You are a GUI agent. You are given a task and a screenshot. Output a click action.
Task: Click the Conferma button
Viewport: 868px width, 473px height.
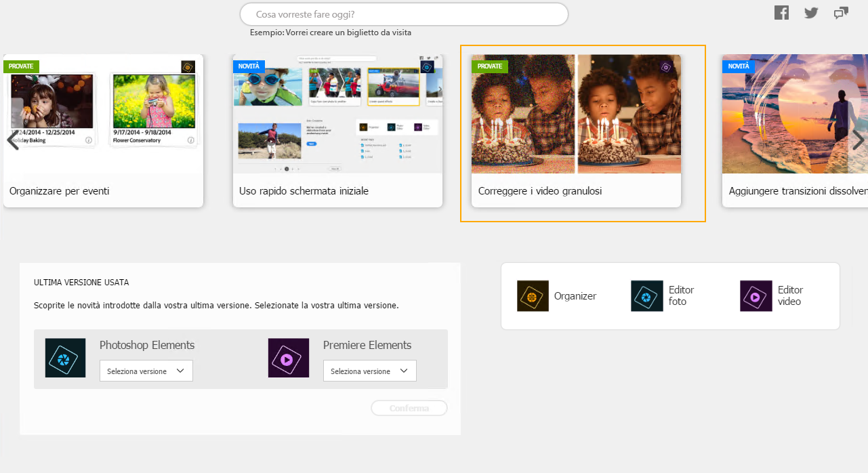tap(409, 408)
